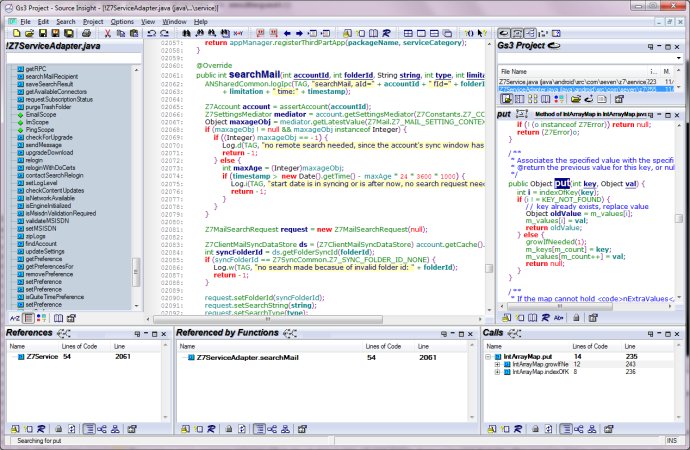Click the A-Z sort symbols button

(13, 316)
